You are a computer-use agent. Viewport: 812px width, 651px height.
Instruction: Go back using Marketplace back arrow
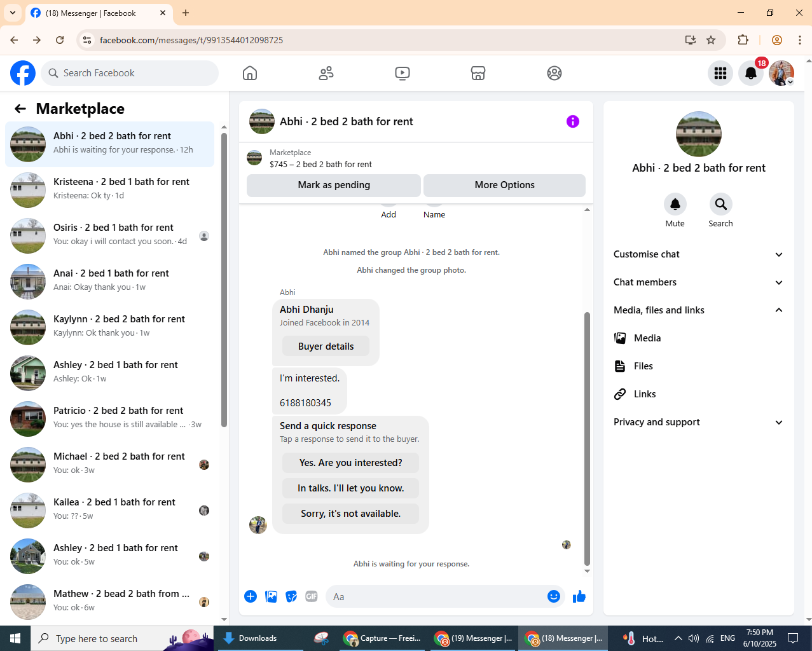[x=20, y=109]
